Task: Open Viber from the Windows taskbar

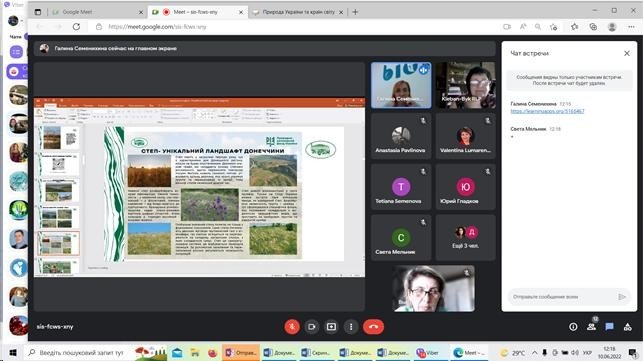Action: click(x=428, y=352)
